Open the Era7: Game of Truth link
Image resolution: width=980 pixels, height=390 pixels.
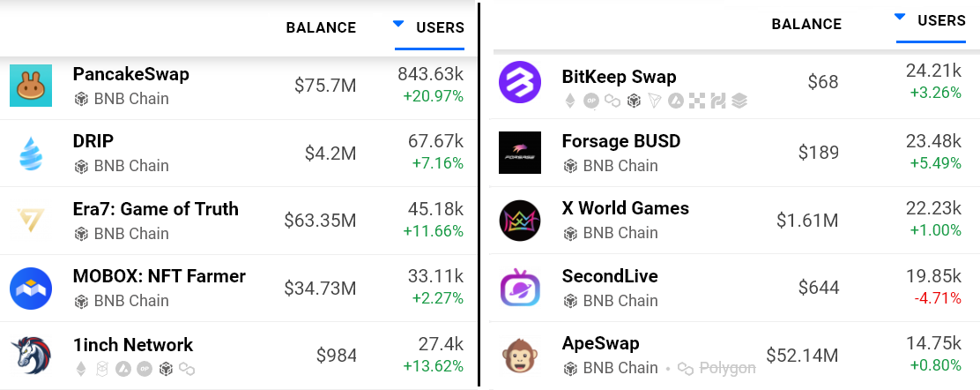pos(156,209)
